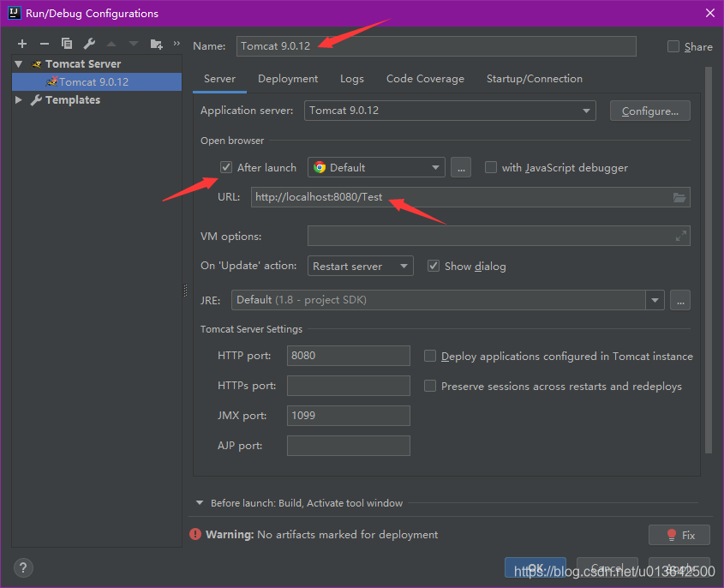Open the Application server dropdown

[587, 111]
